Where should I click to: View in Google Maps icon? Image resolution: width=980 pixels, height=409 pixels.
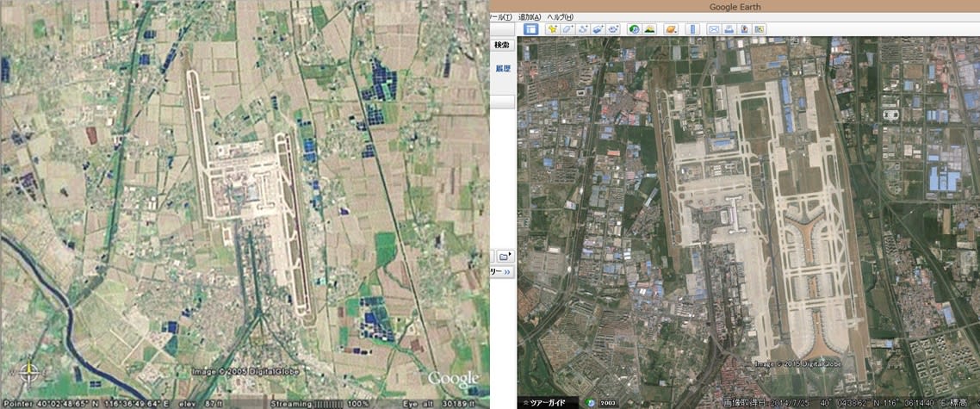(x=760, y=28)
